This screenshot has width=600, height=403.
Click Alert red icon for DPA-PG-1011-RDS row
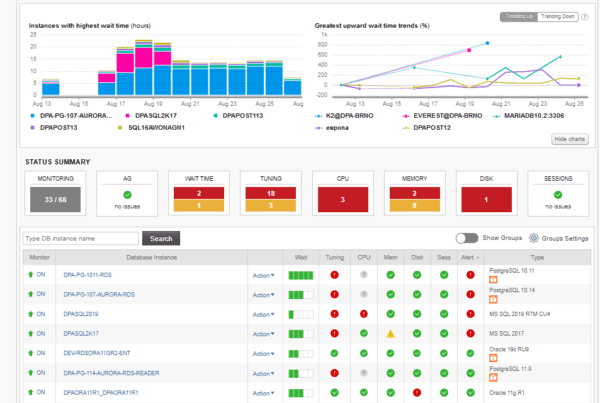[470, 275]
